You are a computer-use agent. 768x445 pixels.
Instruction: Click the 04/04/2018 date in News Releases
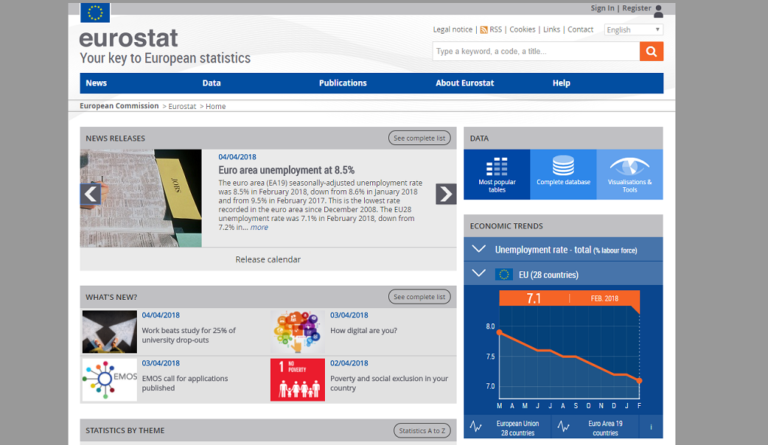[x=237, y=157]
